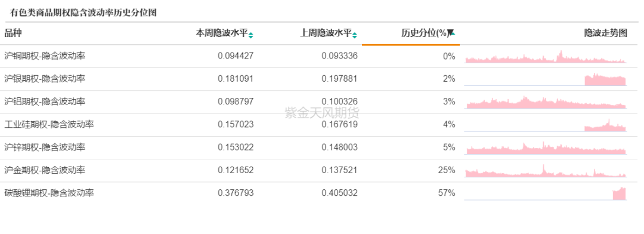Click the 隐波走势图 column header

click(x=606, y=33)
